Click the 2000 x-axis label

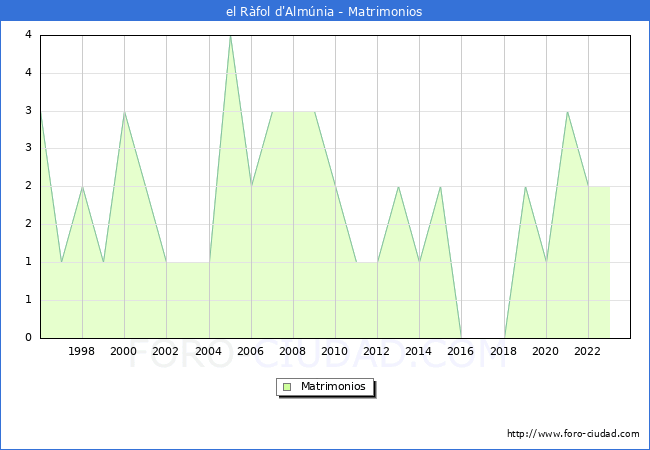point(124,351)
